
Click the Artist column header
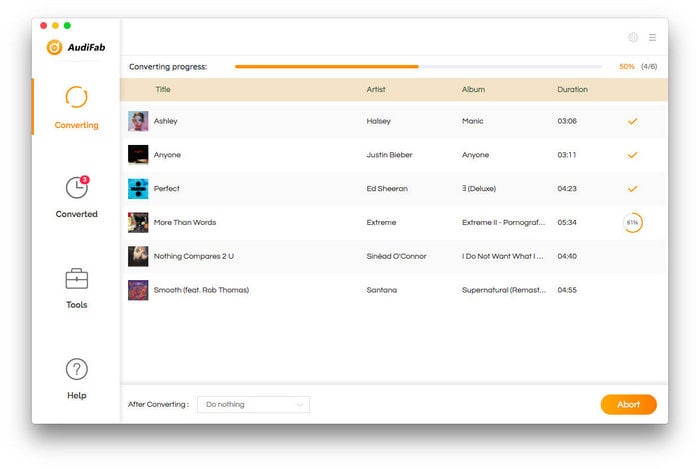376,89
